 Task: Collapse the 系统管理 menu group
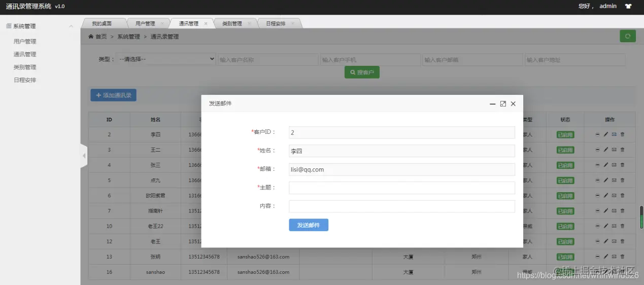(x=71, y=26)
